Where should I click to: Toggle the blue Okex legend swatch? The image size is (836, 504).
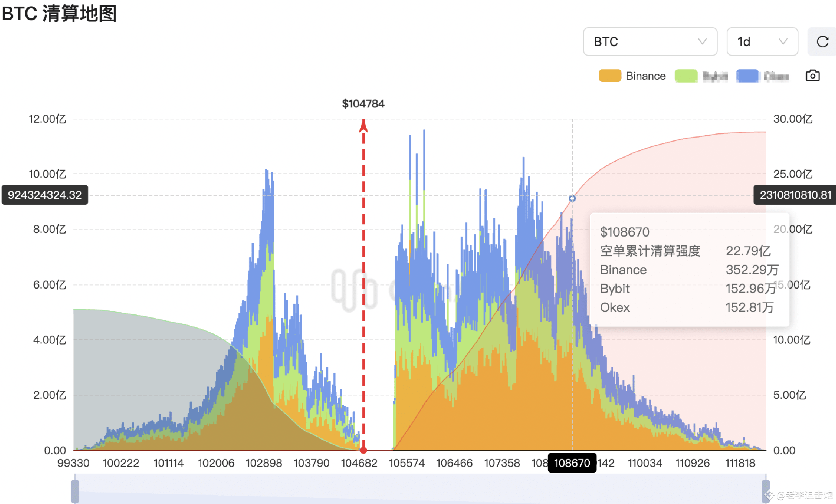pos(747,76)
